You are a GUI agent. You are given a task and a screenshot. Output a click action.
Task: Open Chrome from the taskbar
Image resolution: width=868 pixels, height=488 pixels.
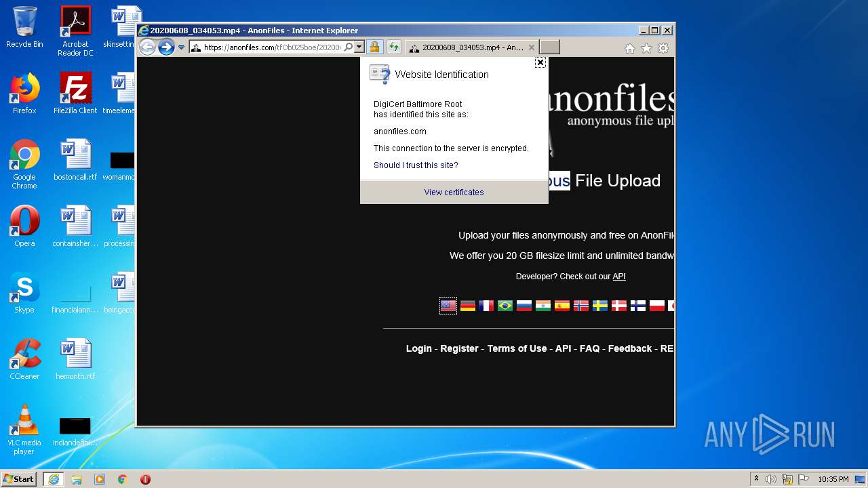[x=123, y=479]
